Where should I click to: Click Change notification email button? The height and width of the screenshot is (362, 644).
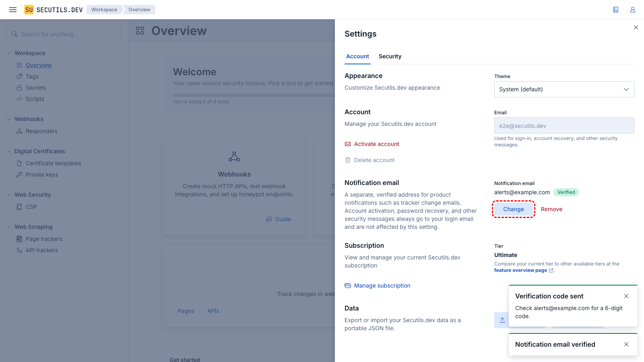(x=514, y=209)
